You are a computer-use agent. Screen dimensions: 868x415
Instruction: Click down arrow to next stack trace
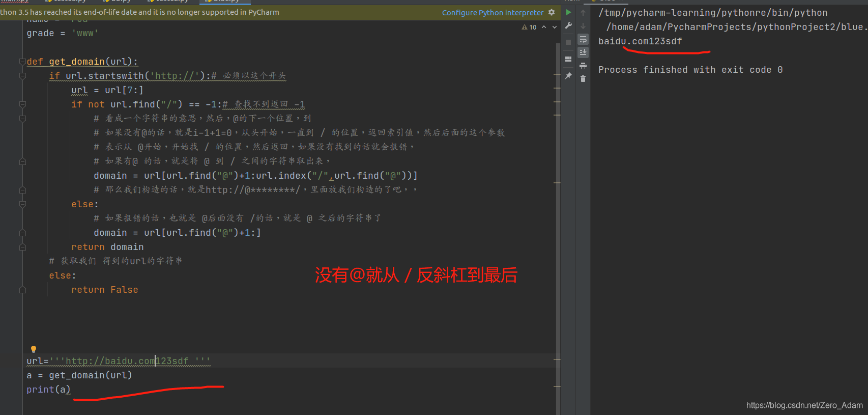tap(583, 25)
